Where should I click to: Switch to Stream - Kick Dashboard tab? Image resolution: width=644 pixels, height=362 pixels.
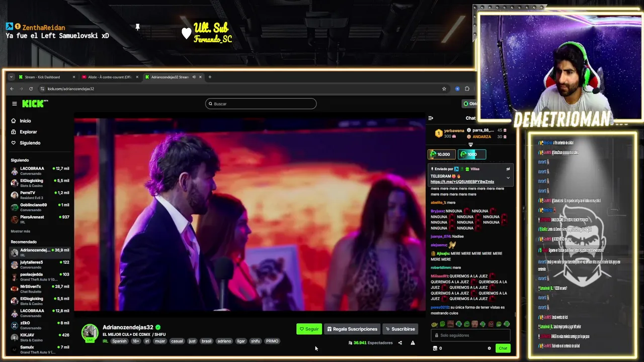click(x=45, y=77)
